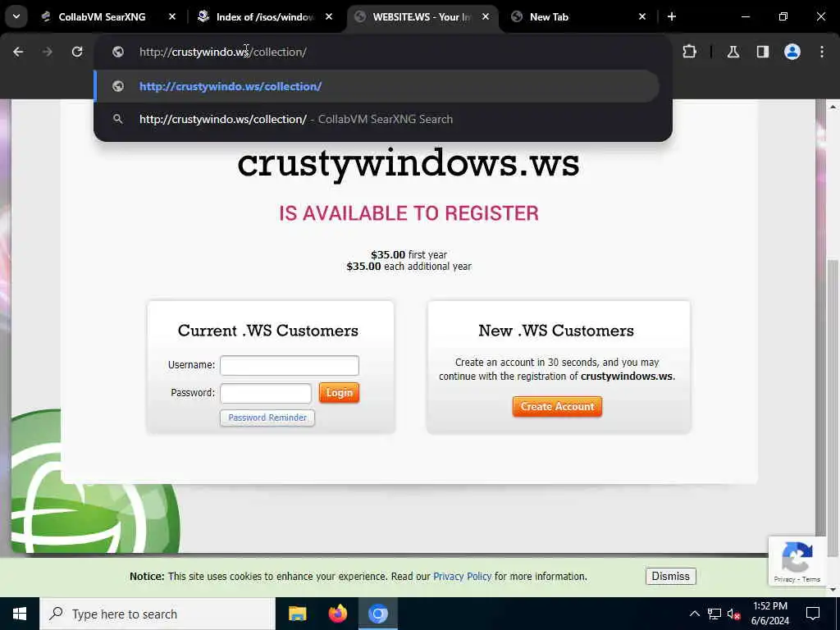The image size is (840, 630).
Task: Open the Windows Start menu
Action: [x=20, y=614]
